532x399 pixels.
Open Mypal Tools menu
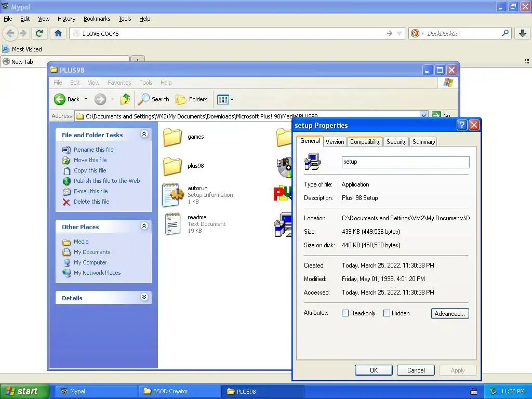pyautogui.click(x=125, y=19)
